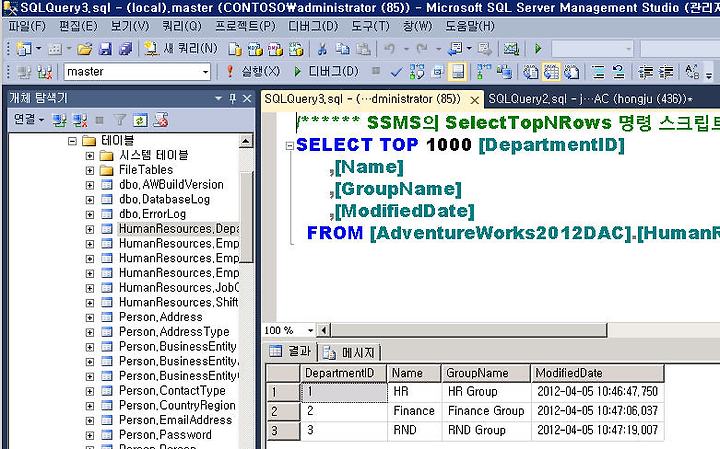This screenshot has height=449, width=720.
Task: Click the Comment Out Selected Lines icon
Action: [598, 72]
